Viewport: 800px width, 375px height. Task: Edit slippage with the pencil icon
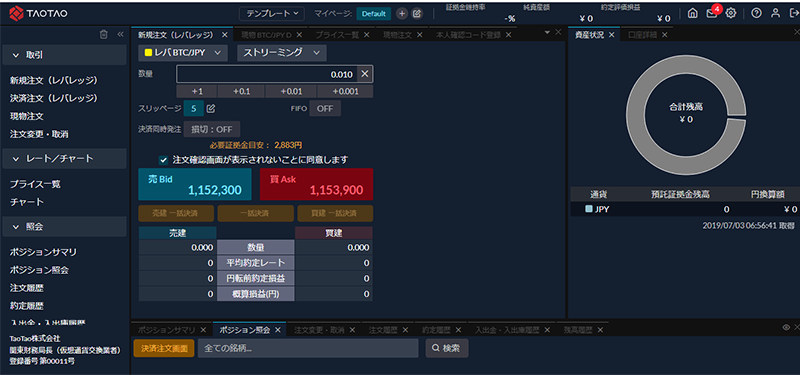coord(211,108)
